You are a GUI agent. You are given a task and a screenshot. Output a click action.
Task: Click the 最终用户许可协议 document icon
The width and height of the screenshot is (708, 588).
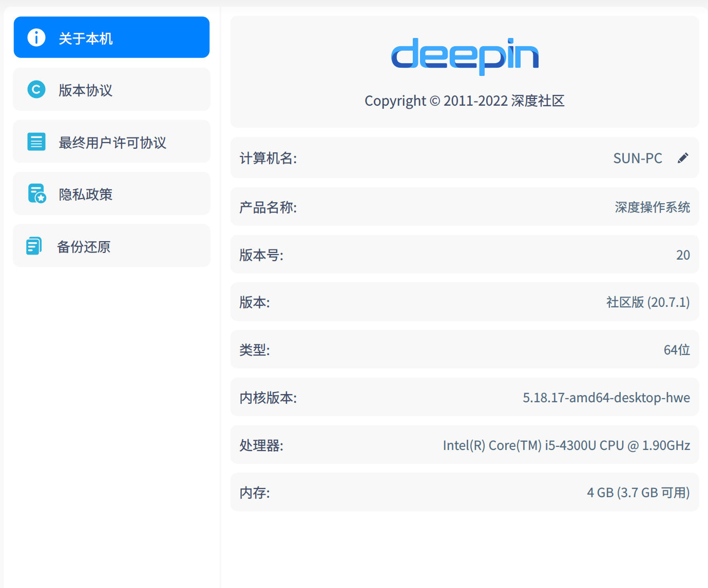point(36,142)
